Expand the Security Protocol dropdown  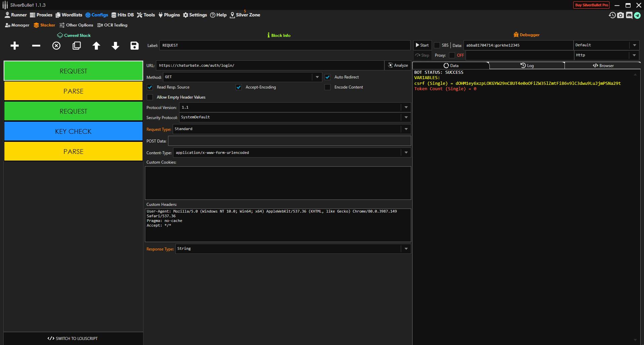406,117
